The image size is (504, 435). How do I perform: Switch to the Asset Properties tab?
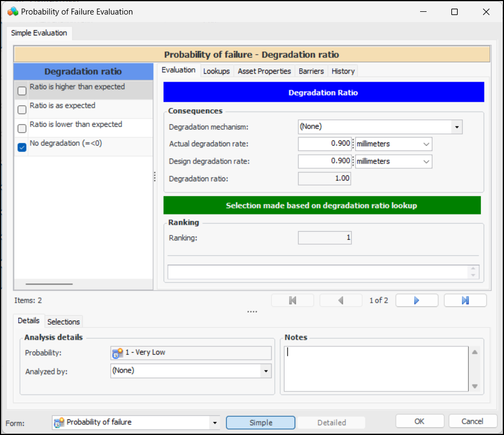point(264,71)
